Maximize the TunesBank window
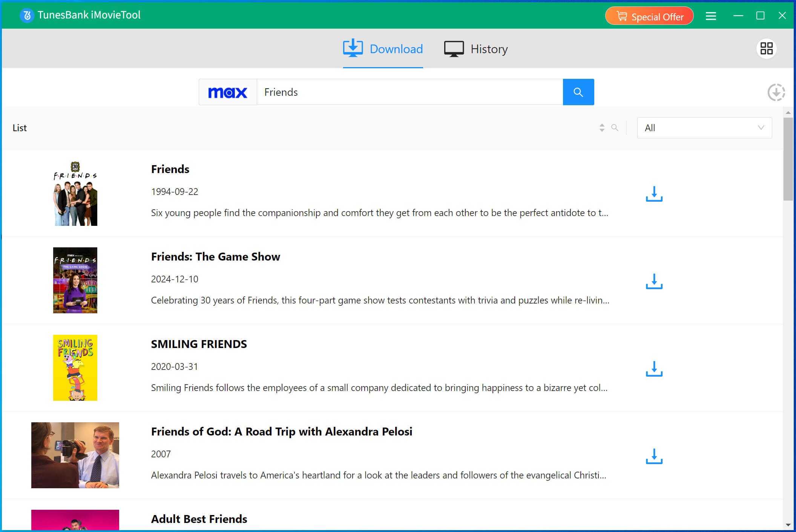This screenshot has width=796, height=532. [x=760, y=15]
